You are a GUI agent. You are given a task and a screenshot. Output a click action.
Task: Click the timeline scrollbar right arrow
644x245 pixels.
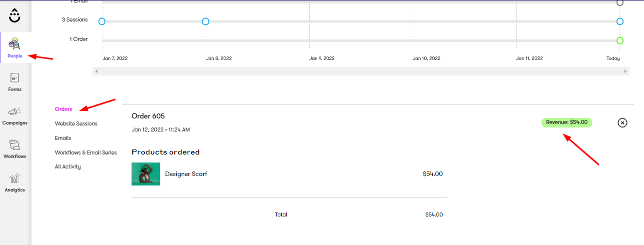point(626,71)
